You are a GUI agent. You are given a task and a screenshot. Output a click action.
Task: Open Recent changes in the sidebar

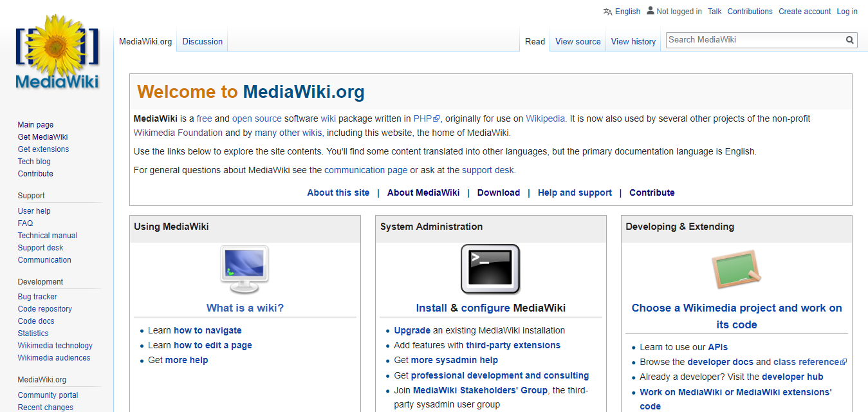point(46,407)
